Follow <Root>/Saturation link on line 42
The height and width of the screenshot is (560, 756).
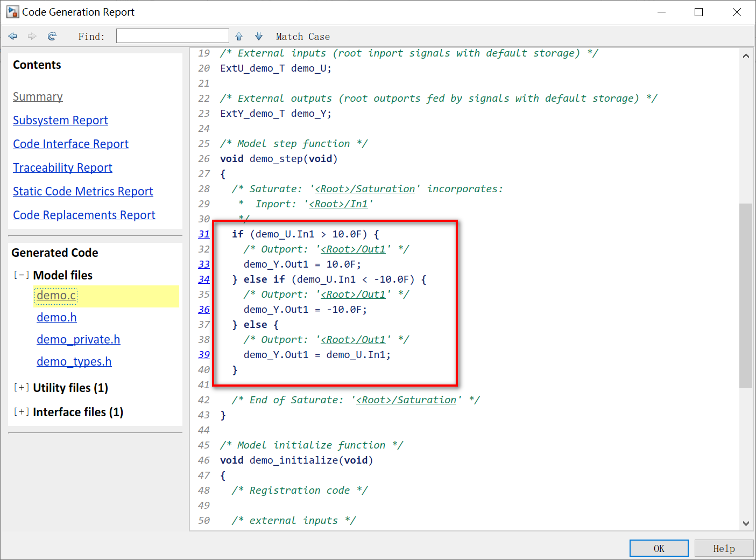coord(406,400)
